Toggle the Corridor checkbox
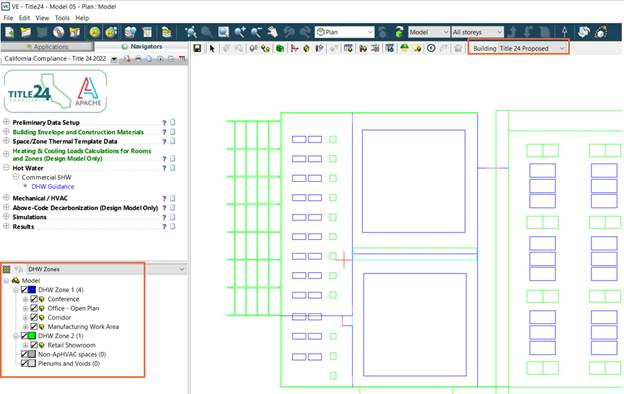The image size is (624, 394). [x=34, y=317]
